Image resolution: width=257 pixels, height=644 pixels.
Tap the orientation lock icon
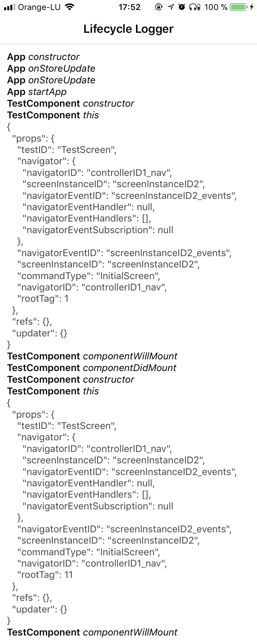point(158,7)
